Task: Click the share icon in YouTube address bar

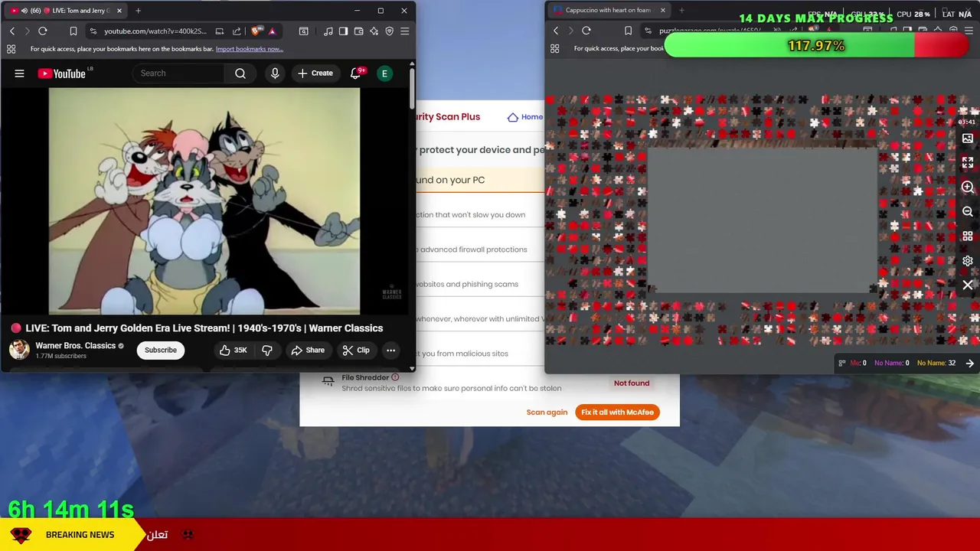Action: coord(237,31)
